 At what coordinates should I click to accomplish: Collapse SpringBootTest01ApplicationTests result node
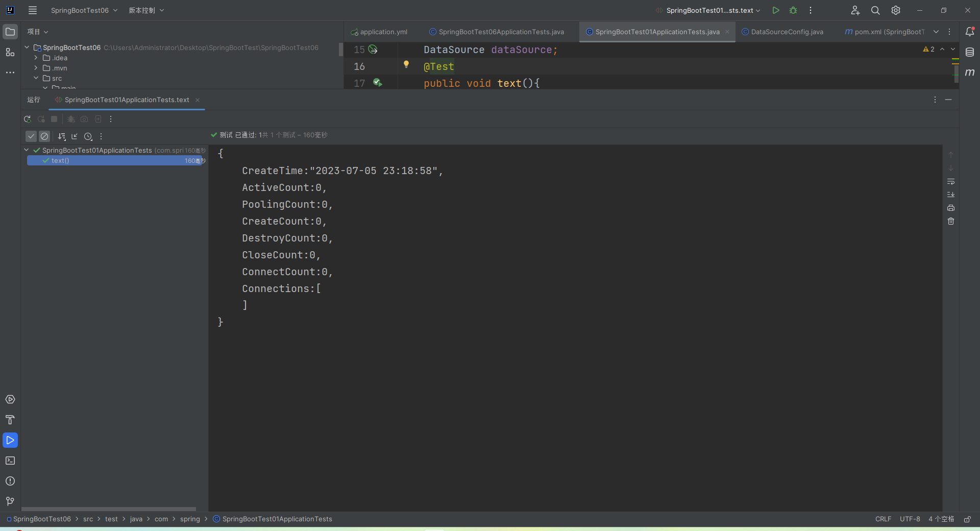pos(27,150)
